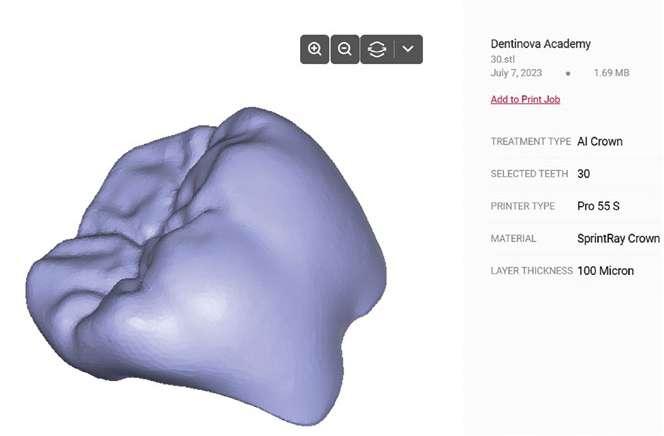Select the purple 3D crown model
Viewport: 664px width, 436px height.
pos(208,267)
